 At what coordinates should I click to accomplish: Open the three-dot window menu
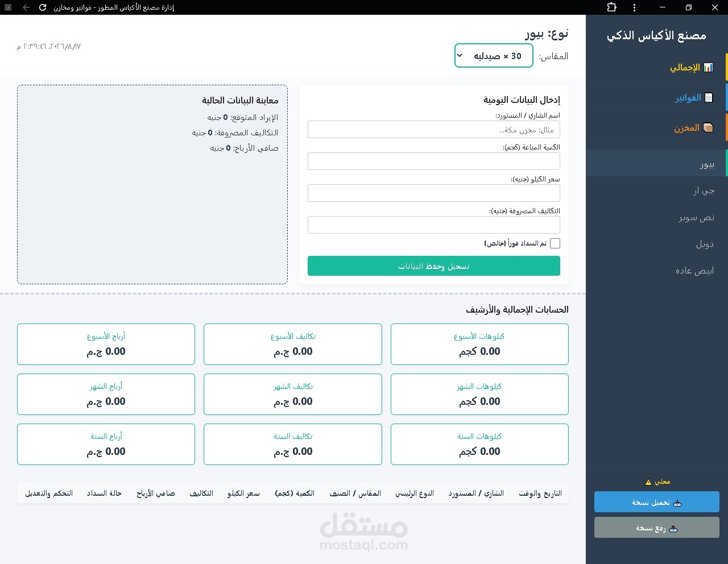coord(635,7)
